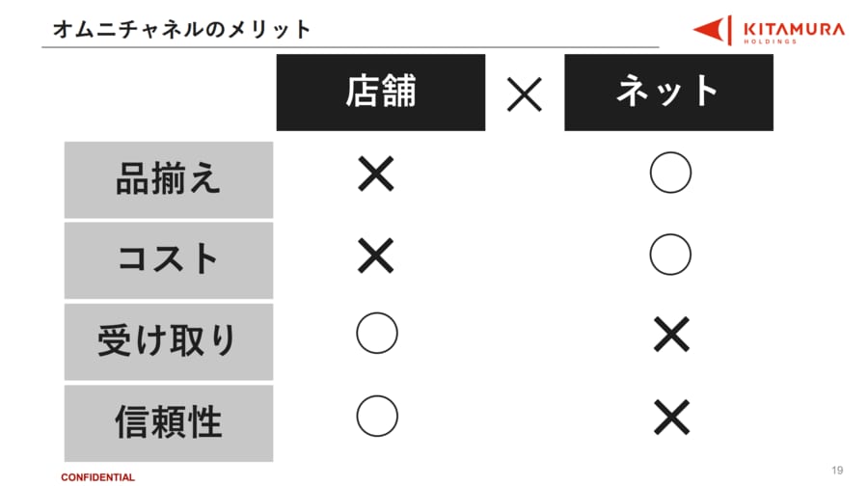This screenshot has height=486, width=868.
Task: Click the circle mark for 品揃え under ネット
Action: (x=669, y=175)
